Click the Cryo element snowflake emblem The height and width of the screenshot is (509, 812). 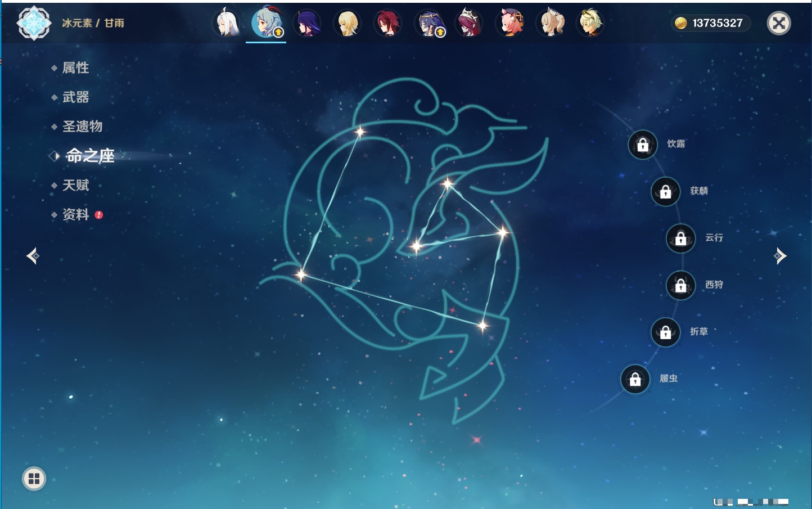[x=34, y=23]
